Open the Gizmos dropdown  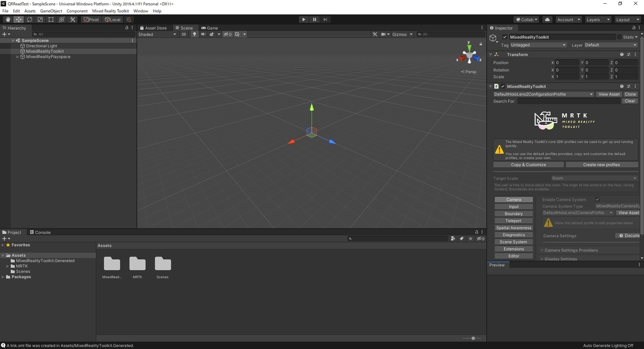tap(402, 34)
